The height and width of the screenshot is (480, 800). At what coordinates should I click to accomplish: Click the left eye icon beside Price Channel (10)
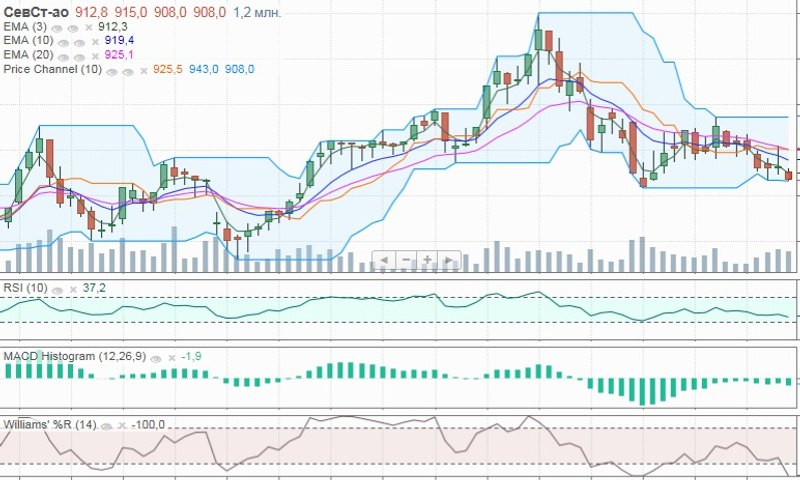[112, 72]
